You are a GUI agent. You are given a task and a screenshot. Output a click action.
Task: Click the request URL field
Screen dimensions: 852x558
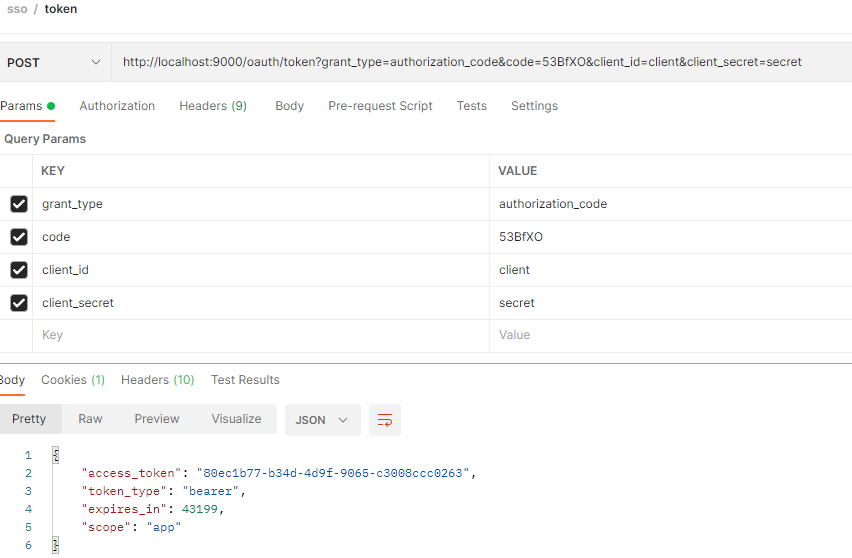pos(481,62)
